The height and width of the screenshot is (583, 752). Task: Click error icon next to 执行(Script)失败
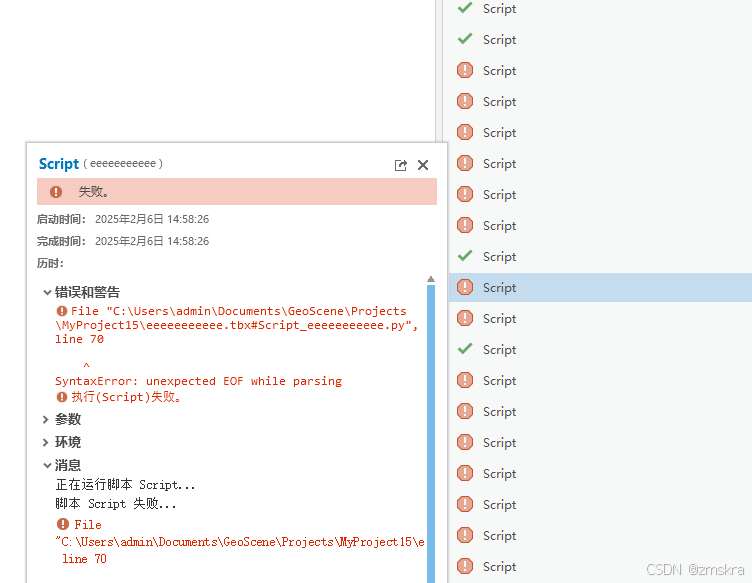point(62,396)
